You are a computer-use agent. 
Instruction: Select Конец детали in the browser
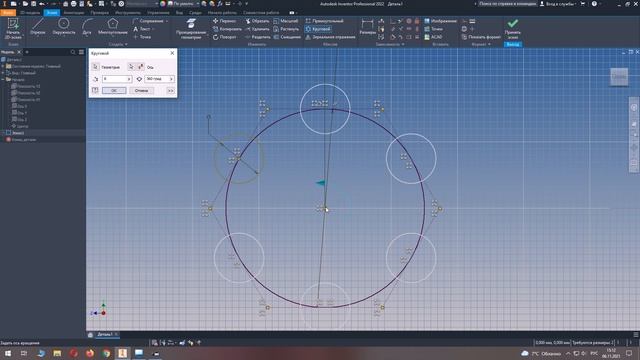[24, 140]
